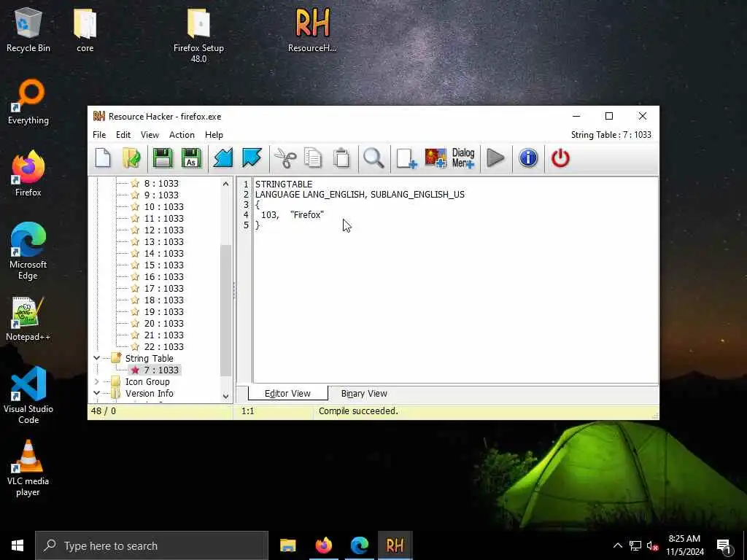The width and height of the screenshot is (747, 560).
Task: Save the file with the green floppy icon
Action: [x=163, y=158]
